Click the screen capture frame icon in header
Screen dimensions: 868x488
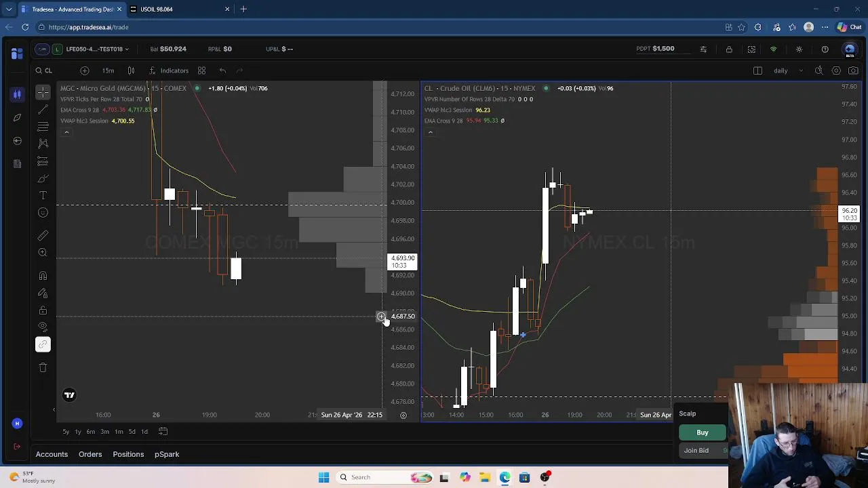[751, 49]
